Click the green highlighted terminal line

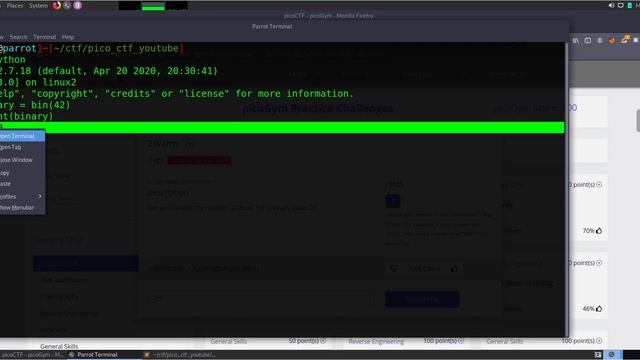[x=282, y=127]
